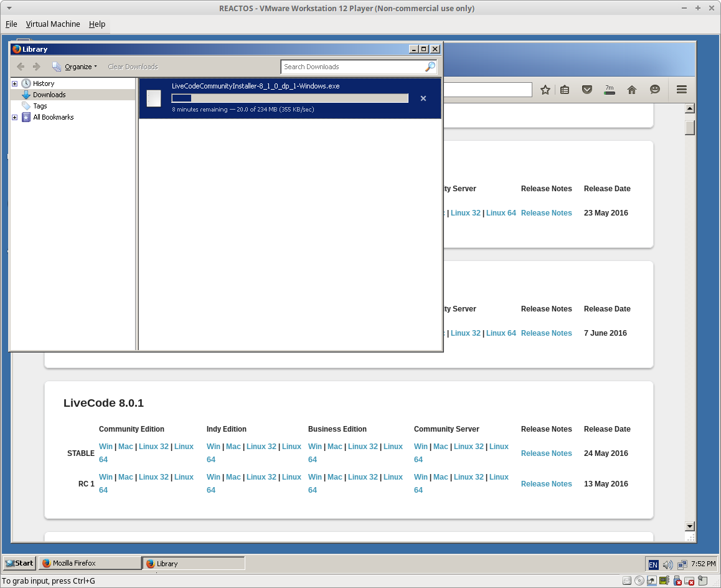Click the LiveCode 8.0.1 heading
This screenshot has height=588, width=721.
[x=103, y=403]
